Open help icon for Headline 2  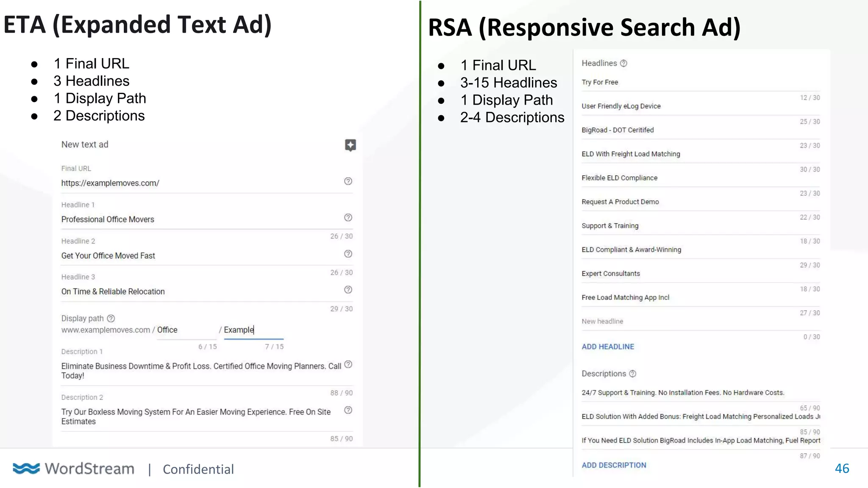[x=348, y=254]
